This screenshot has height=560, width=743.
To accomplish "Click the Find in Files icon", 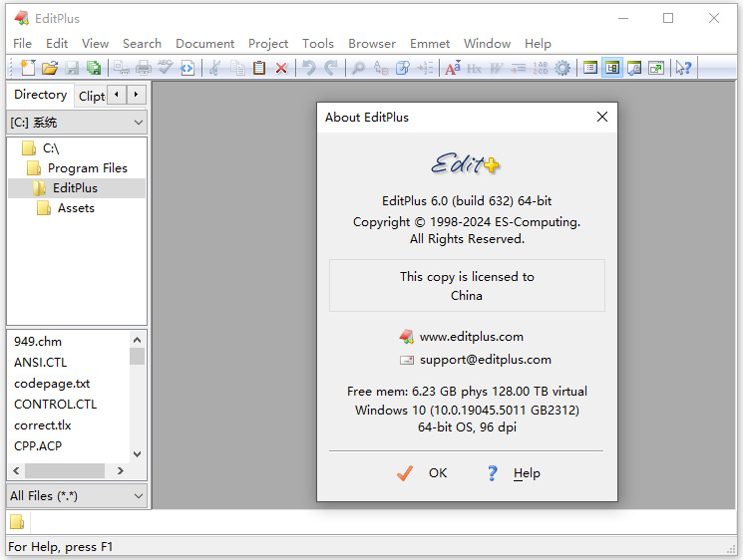I will tap(403, 68).
